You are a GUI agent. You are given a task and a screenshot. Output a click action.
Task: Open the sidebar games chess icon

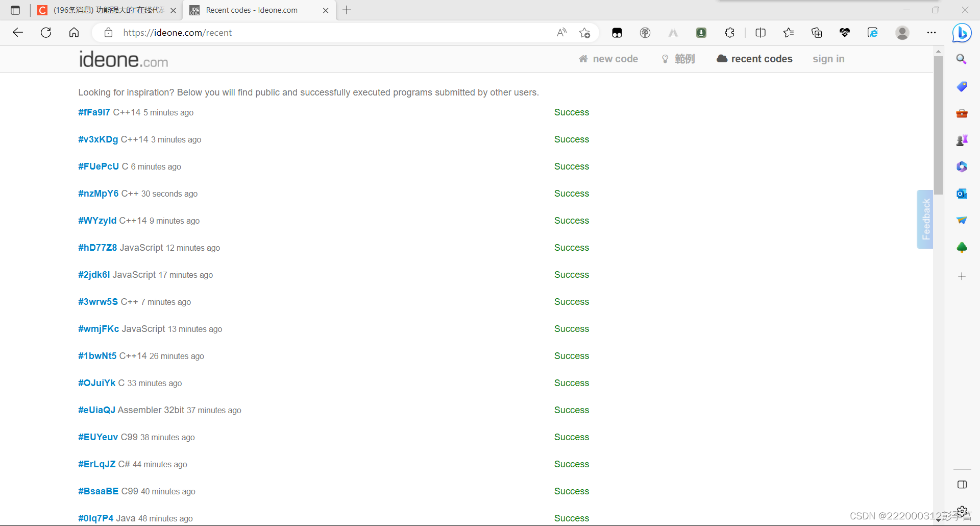962,140
